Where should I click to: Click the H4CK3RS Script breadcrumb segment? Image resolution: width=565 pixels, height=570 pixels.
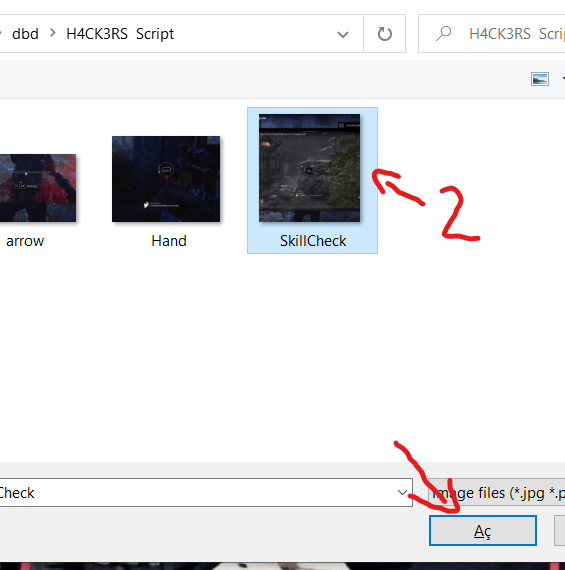120,34
